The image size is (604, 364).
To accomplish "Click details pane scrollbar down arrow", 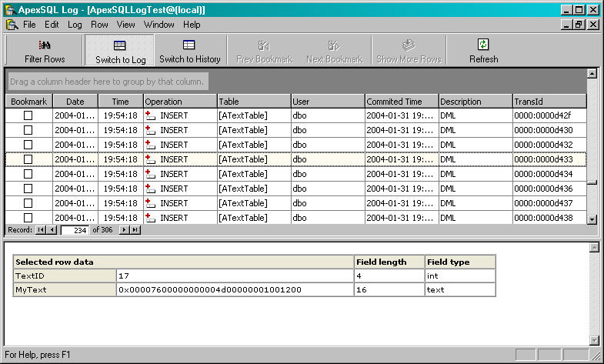I will click(x=594, y=340).
